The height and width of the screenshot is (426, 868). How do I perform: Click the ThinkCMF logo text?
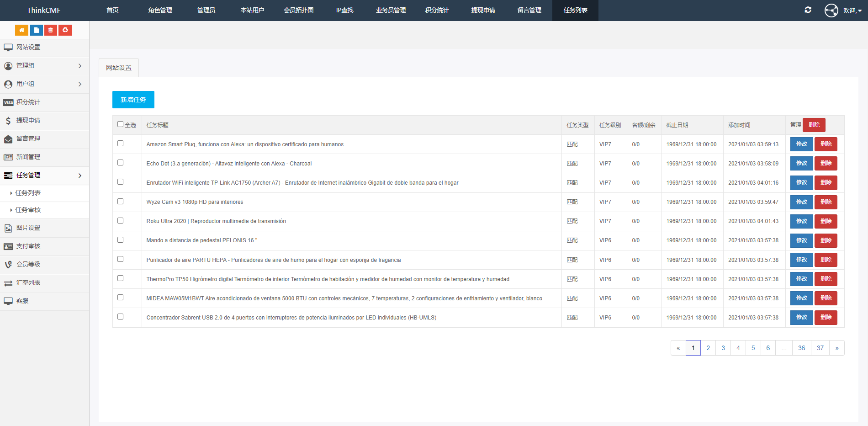pos(44,10)
